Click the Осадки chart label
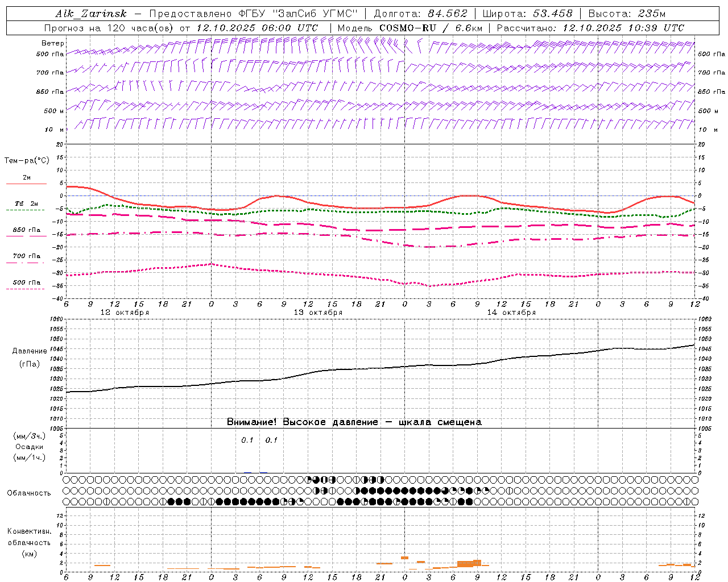The width and height of the screenshot is (728, 582). [30, 447]
